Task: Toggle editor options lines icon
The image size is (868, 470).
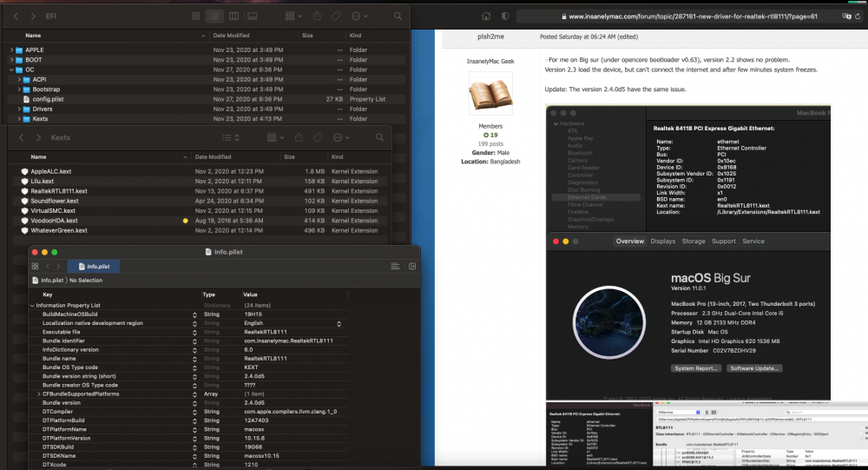Action: (x=395, y=266)
